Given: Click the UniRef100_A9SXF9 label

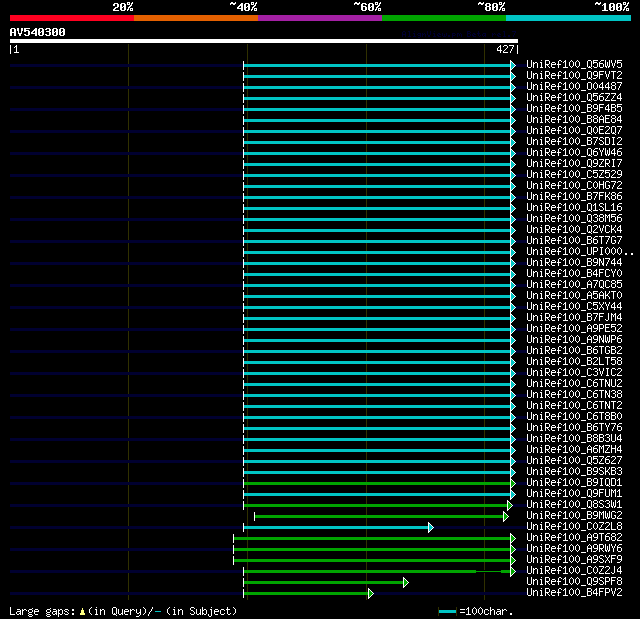Looking at the screenshot, I should tap(574, 559).
